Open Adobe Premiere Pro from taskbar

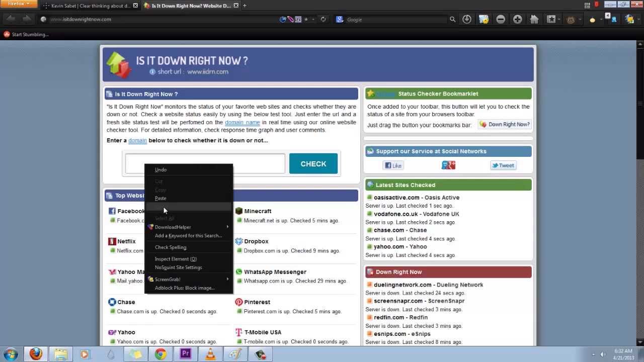185,354
